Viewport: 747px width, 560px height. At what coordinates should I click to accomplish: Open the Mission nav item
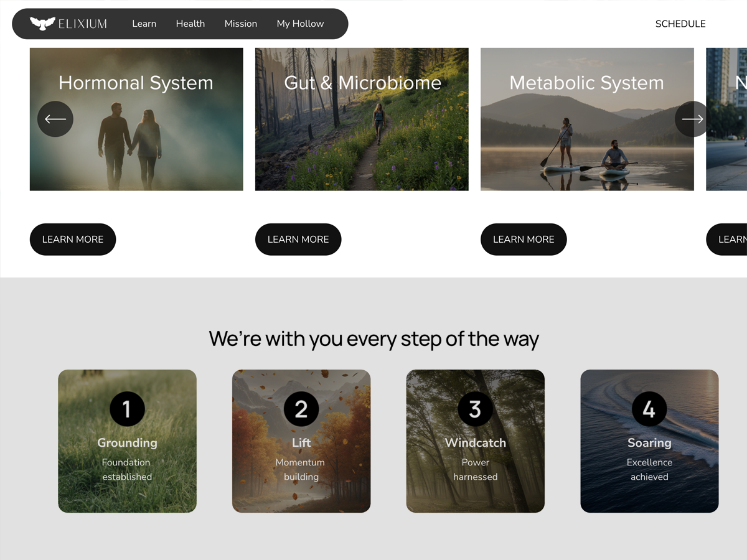[241, 24]
